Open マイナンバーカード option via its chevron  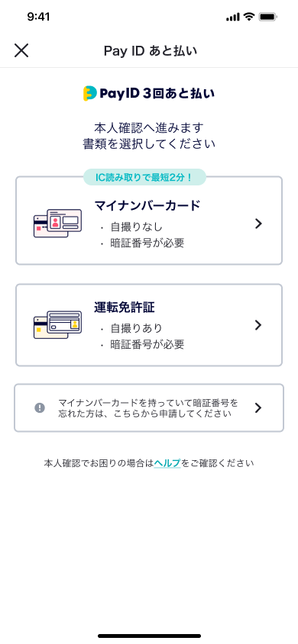pos(258,224)
